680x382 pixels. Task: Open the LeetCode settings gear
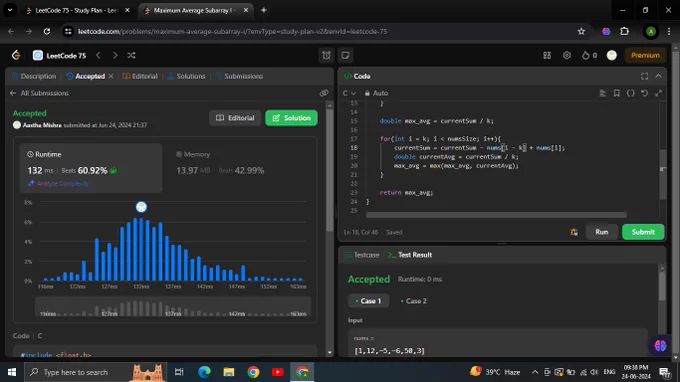(x=567, y=56)
